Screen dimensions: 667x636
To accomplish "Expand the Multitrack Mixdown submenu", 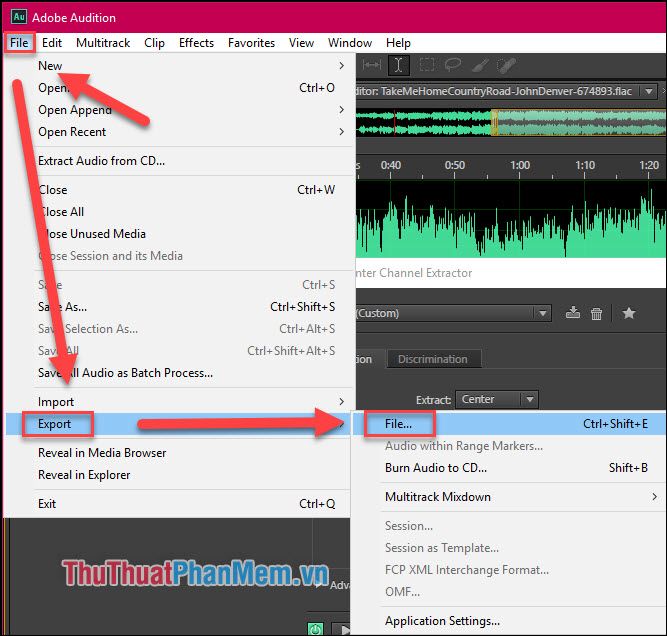I will pyautogui.click(x=510, y=497).
